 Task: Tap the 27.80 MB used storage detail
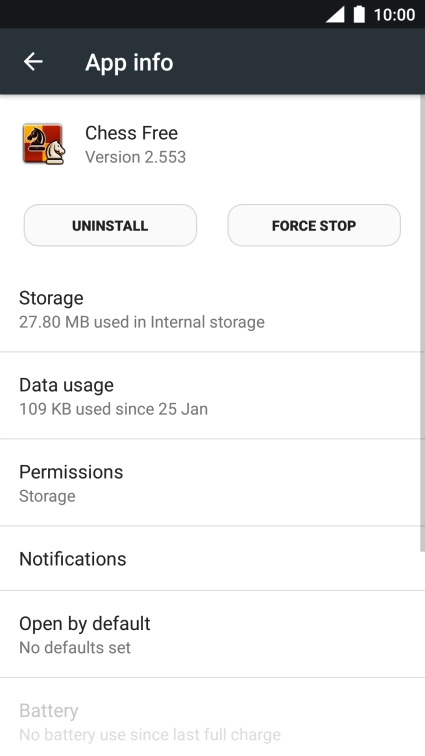(142, 322)
